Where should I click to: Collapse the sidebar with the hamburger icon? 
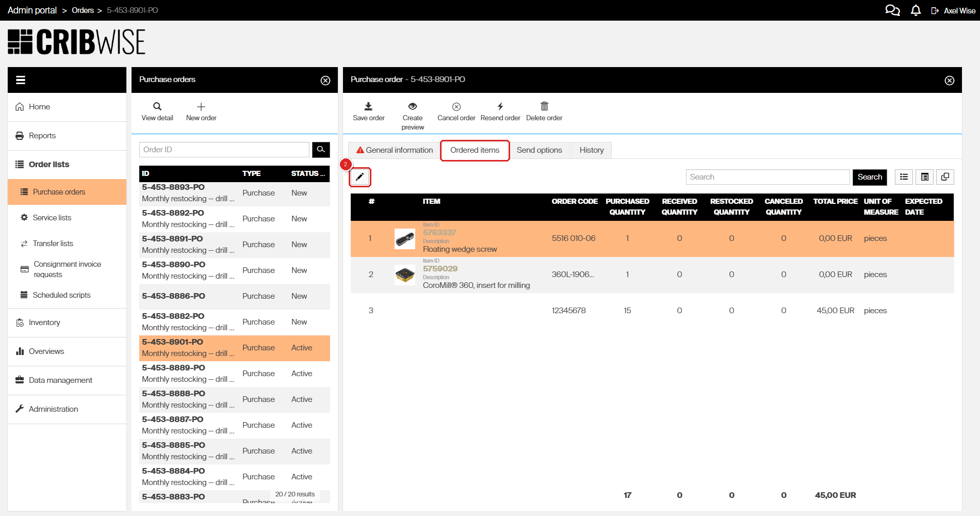pos(21,79)
